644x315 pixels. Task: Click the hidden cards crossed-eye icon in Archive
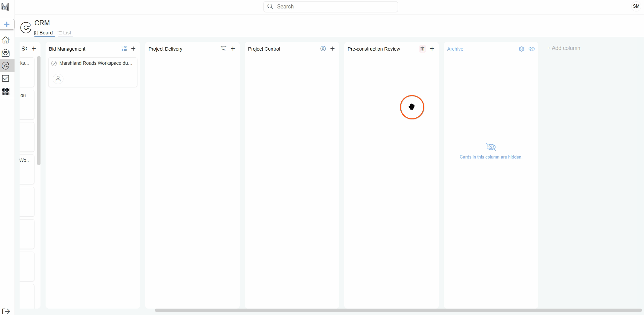click(491, 147)
